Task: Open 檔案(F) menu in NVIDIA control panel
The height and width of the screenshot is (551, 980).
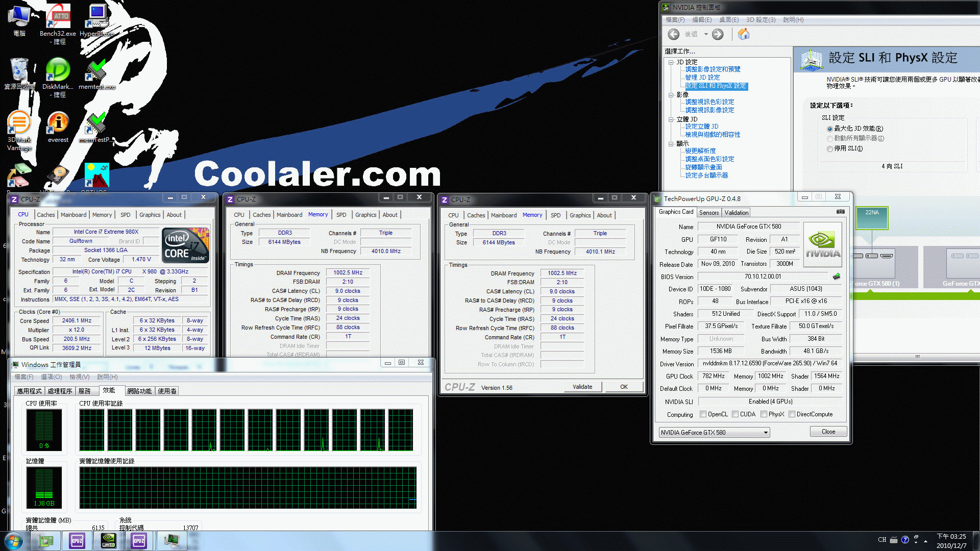Action: click(675, 20)
